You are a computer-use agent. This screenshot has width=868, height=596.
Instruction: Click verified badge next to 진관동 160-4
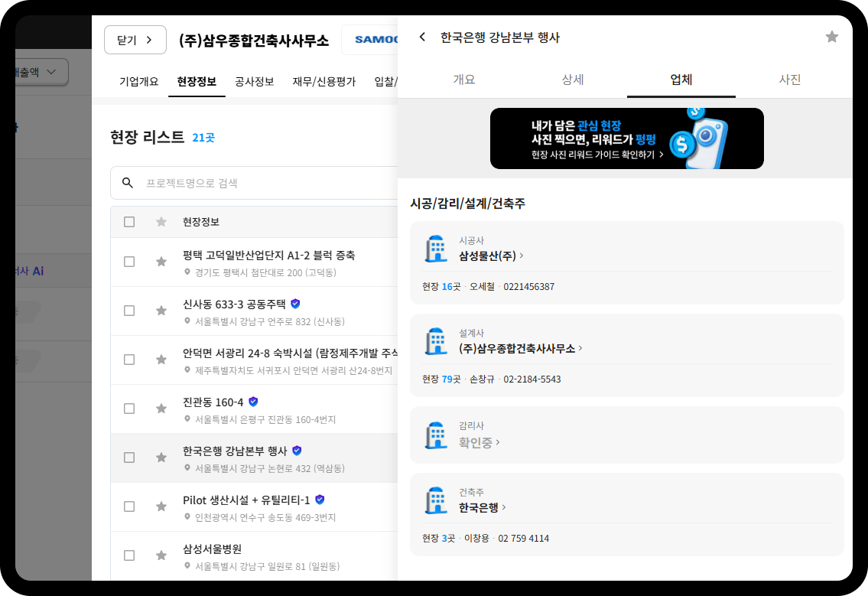[x=254, y=402]
